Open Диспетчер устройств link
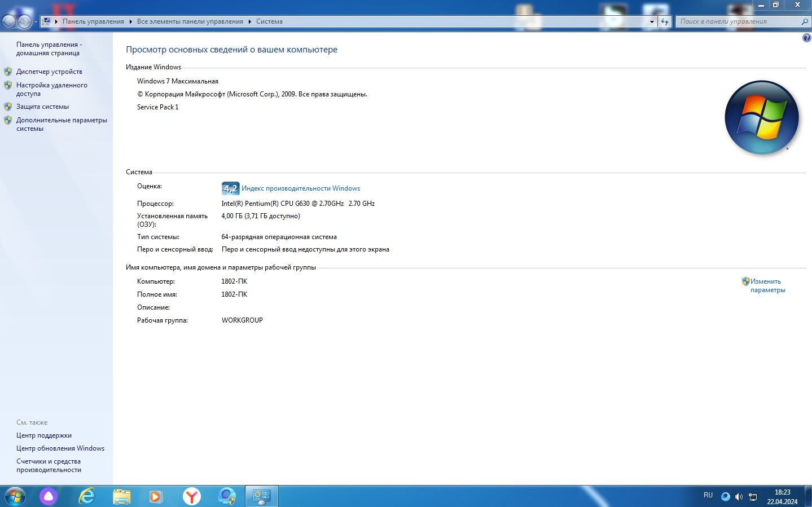Viewport: 812px width, 507px height. tap(49, 72)
